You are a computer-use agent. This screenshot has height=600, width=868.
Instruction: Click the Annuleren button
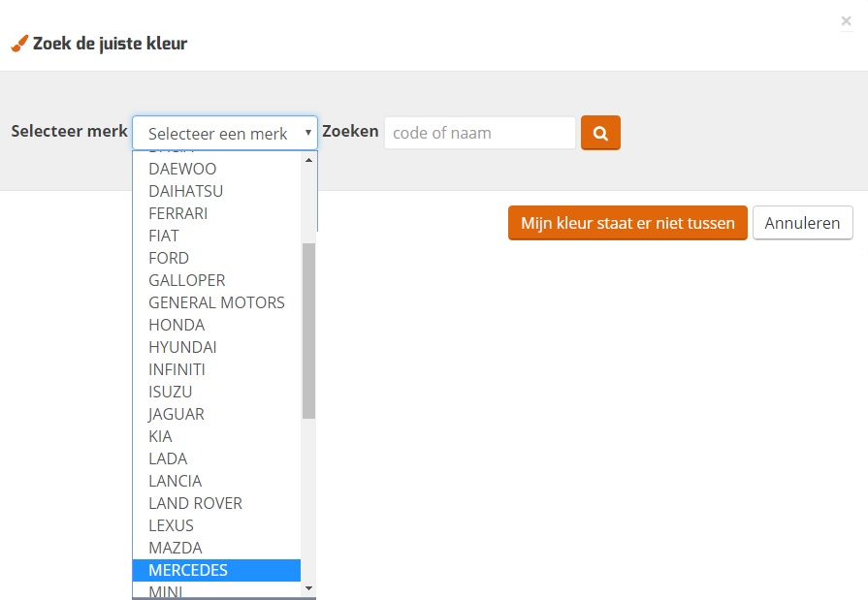pyautogui.click(x=802, y=223)
